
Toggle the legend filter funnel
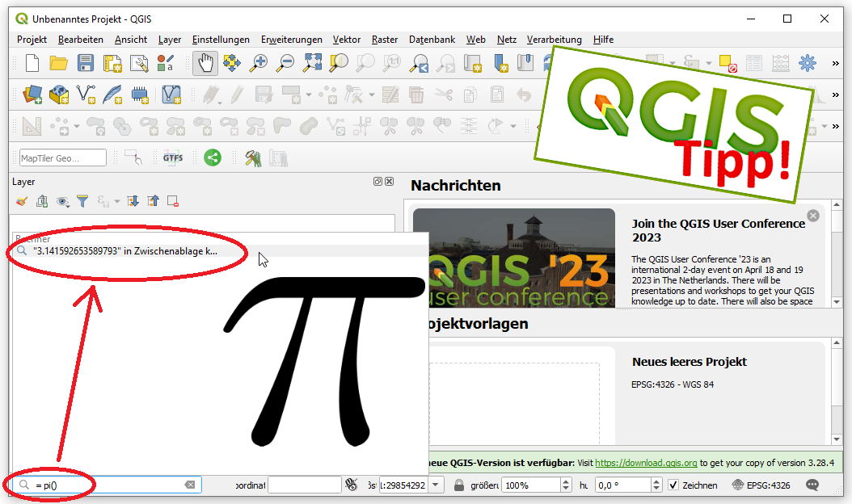(x=82, y=201)
